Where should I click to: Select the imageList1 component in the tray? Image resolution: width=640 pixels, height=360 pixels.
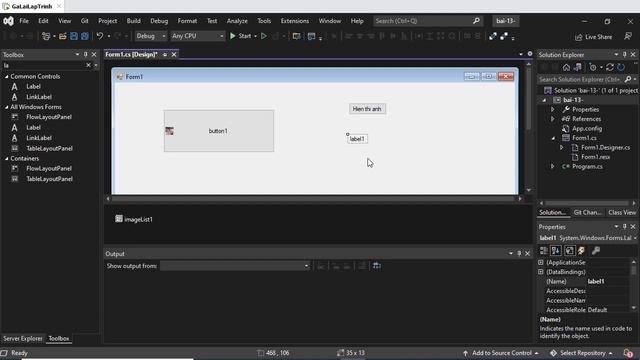click(x=134, y=219)
